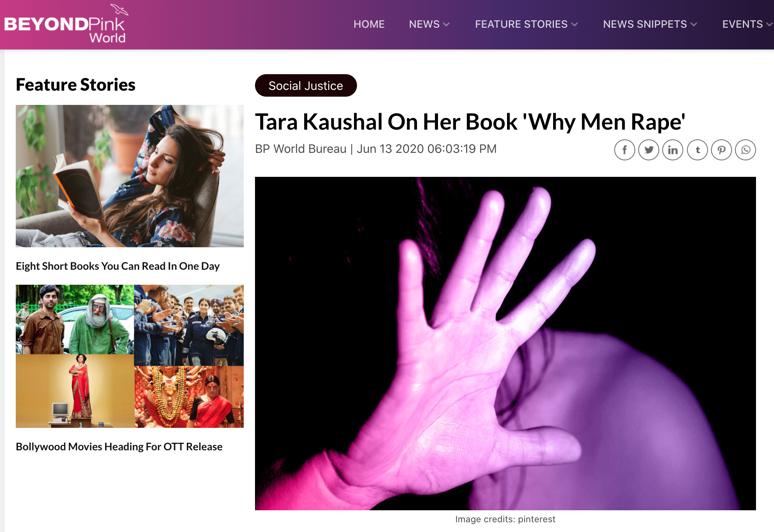The height and width of the screenshot is (532, 774).
Task: Expand the Events menu chevron
Action: [769, 24]
